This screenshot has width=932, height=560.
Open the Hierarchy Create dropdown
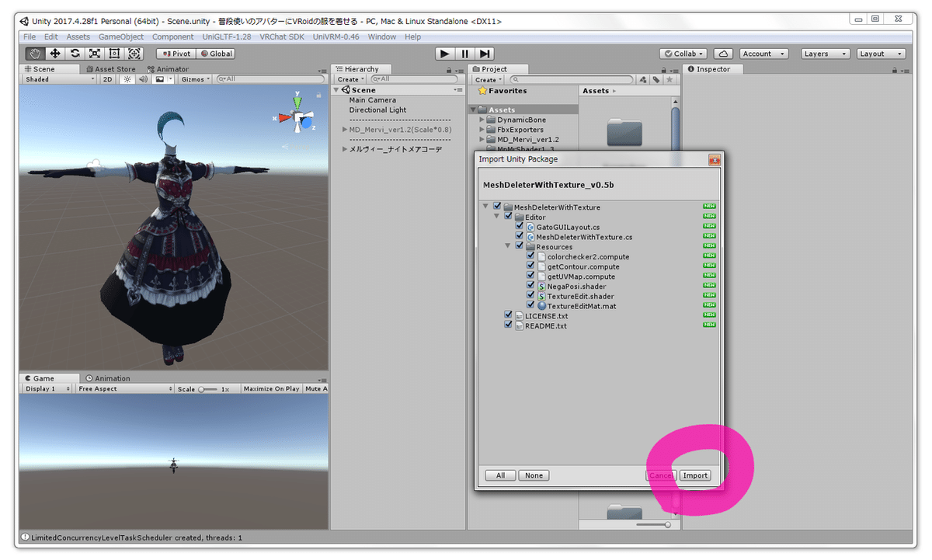(x=350, y=79)
